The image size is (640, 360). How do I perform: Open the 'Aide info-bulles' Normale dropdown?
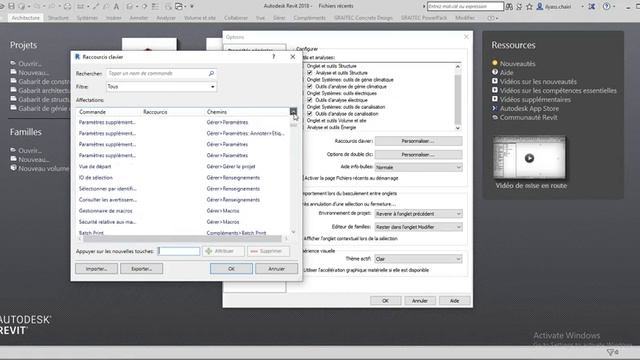pyautogui.click(x=418, y=167)
